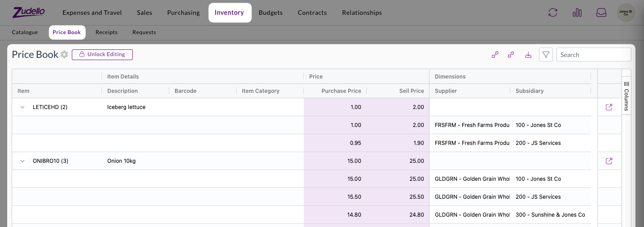This screenshot has width=644, height=227.
Task: Open ONIBRO10 item external link
Action: point(609,161)
